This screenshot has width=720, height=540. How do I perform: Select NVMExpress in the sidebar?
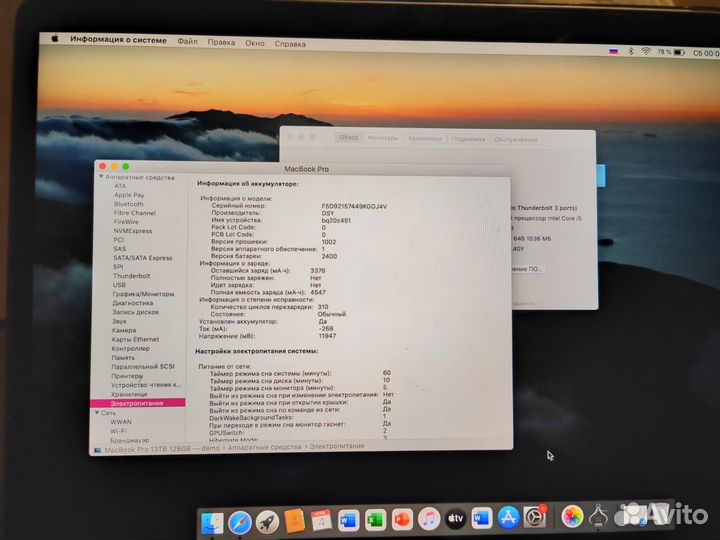(133, 231)
